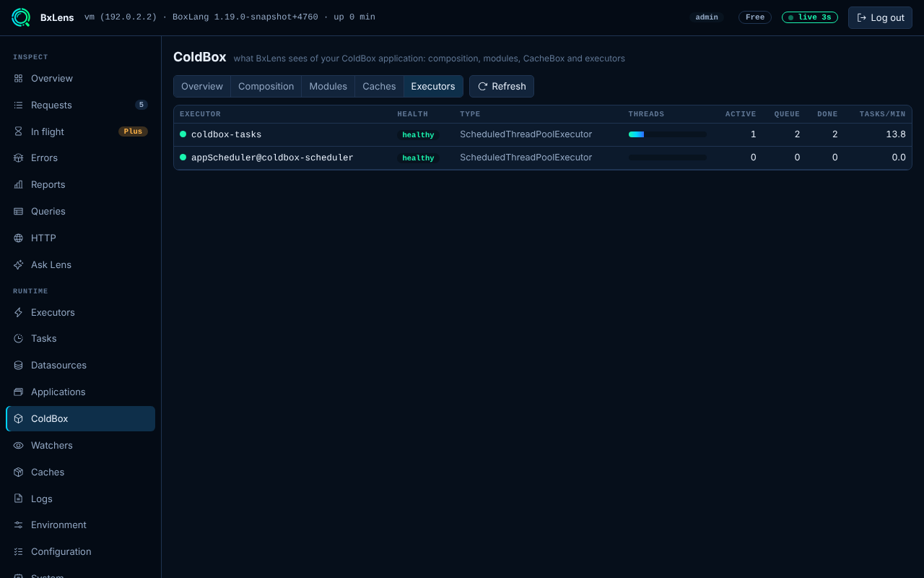Click the In flight hourglass icon

pos(19,131)
